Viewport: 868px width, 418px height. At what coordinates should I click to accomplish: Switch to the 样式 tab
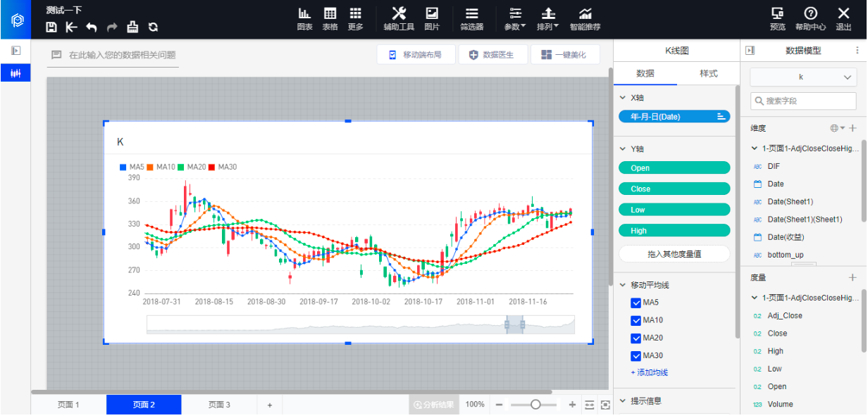click(709, 74)
